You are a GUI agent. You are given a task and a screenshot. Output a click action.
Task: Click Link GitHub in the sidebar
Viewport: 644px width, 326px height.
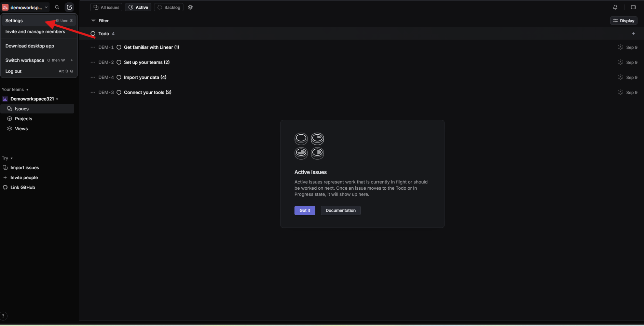[x=23, y=187]
